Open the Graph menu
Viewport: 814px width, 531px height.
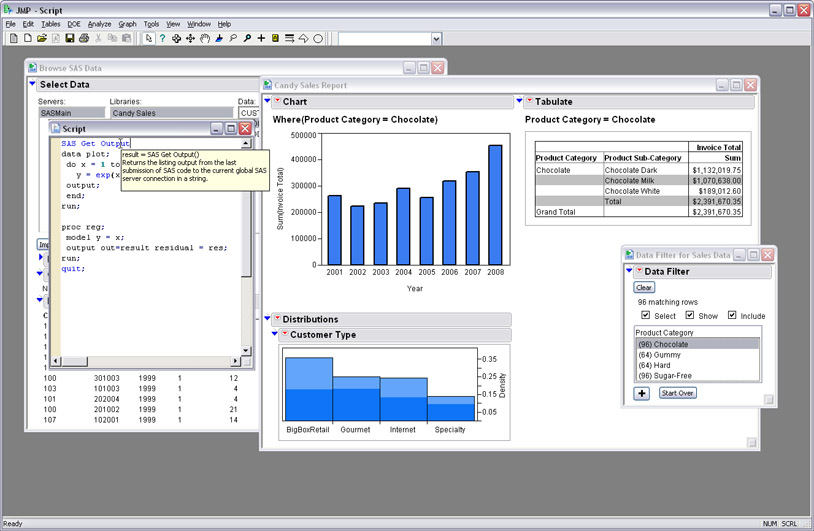(x=127, y=24)
